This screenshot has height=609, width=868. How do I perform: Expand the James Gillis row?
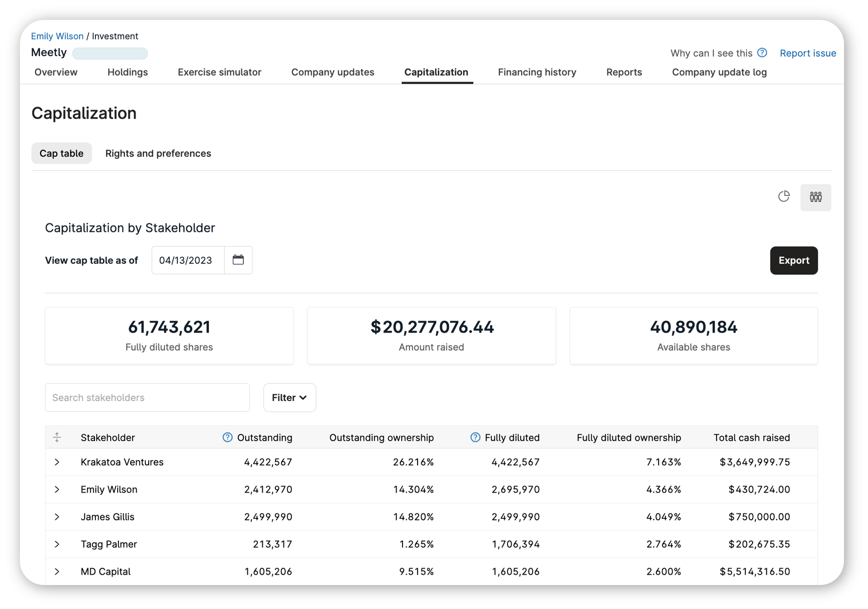point(57,517)
